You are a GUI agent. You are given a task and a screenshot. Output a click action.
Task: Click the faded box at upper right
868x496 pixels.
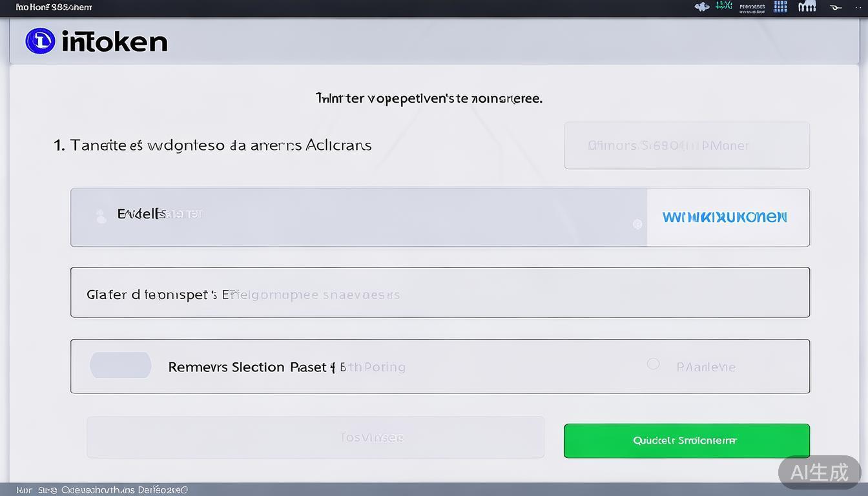(687, 145)
